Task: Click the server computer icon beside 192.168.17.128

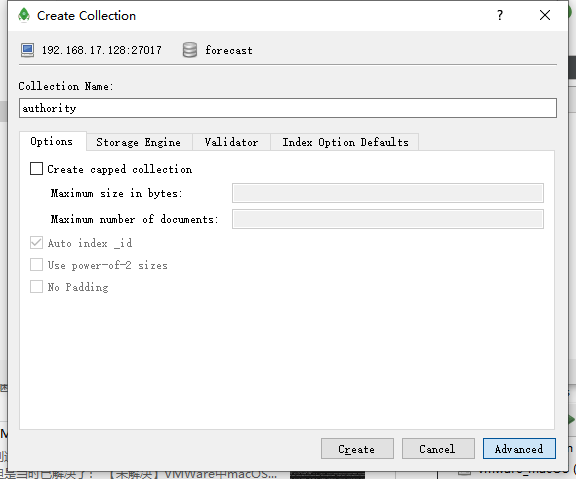Action: click(28, 50)
